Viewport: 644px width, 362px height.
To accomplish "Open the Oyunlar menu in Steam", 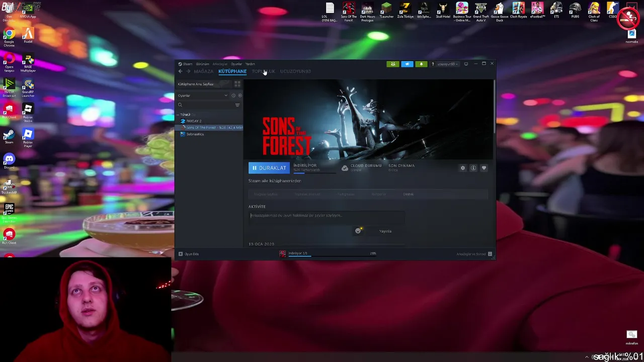I will [236, 64].
